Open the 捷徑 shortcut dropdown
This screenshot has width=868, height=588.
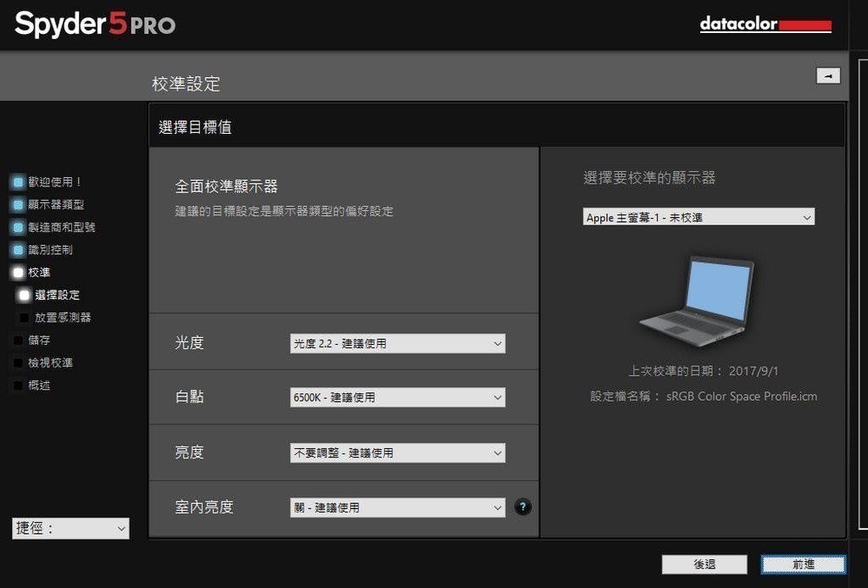(x=70, y=528)
